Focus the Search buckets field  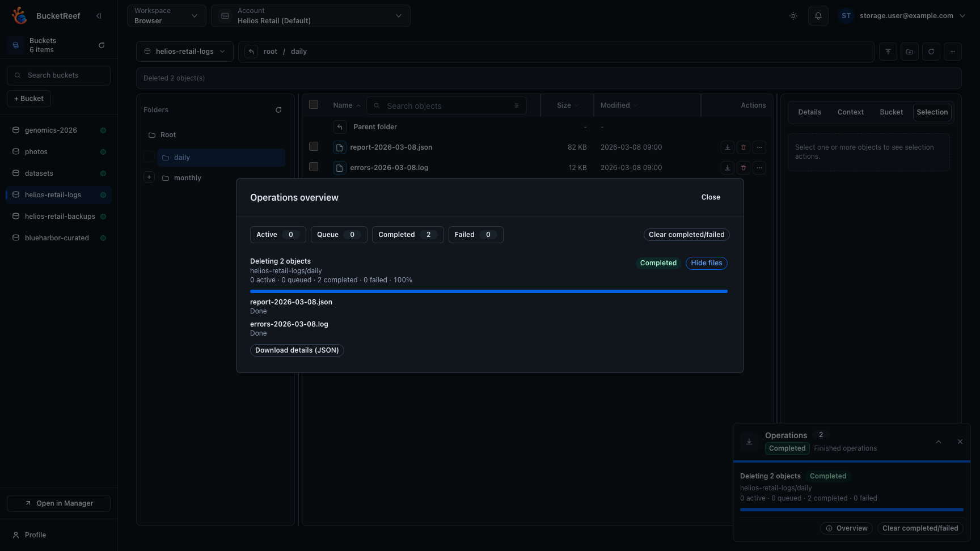[59, 75]
